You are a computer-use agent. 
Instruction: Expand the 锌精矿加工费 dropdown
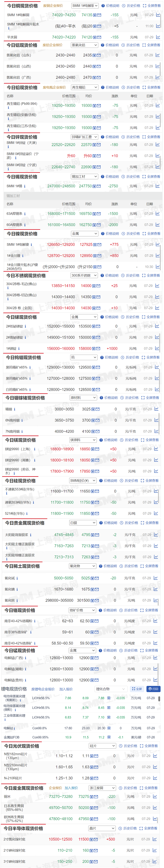tap(84, 137)
